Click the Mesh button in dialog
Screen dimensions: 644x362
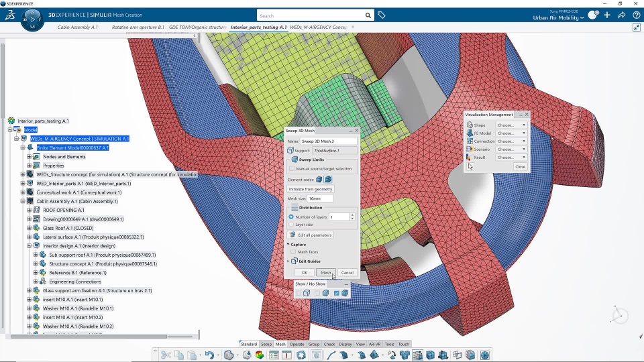point(326,273)
